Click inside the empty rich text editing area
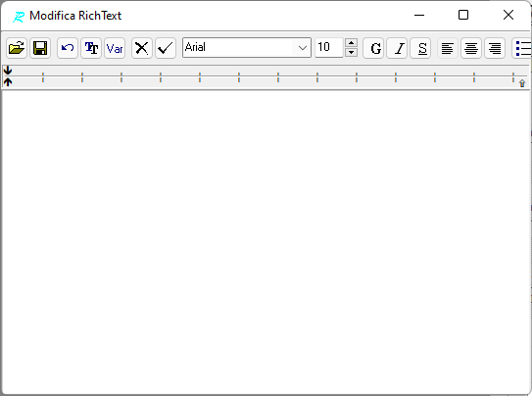This screenshot has width=532, height=396. click(x=266, y=241)
